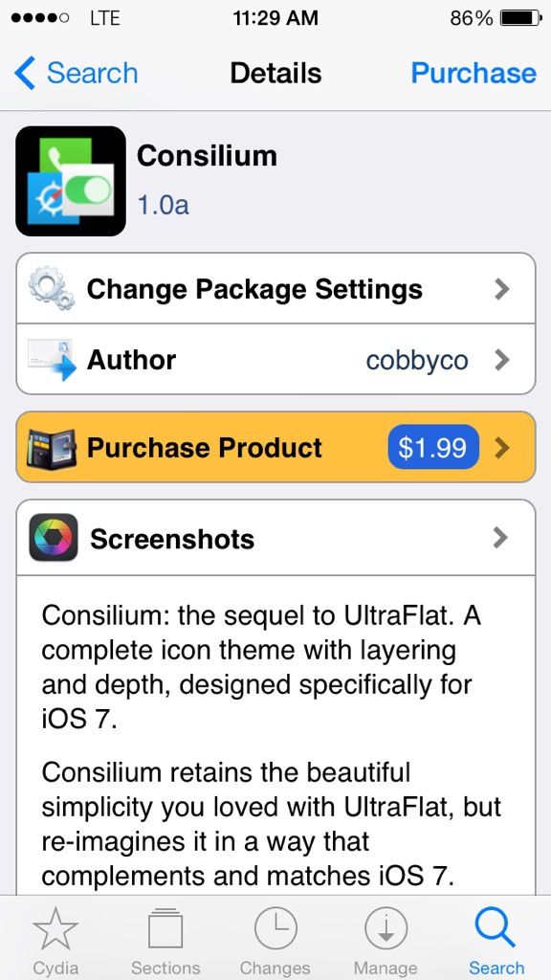Open Screenshots using the right chevron
Image resolution: width=551 pixels, height=980 pixels.
pyautogui.click(x=501, y=538)
